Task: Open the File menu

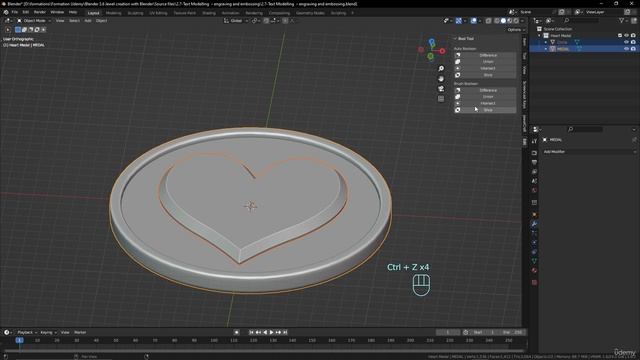Action: 15,12
